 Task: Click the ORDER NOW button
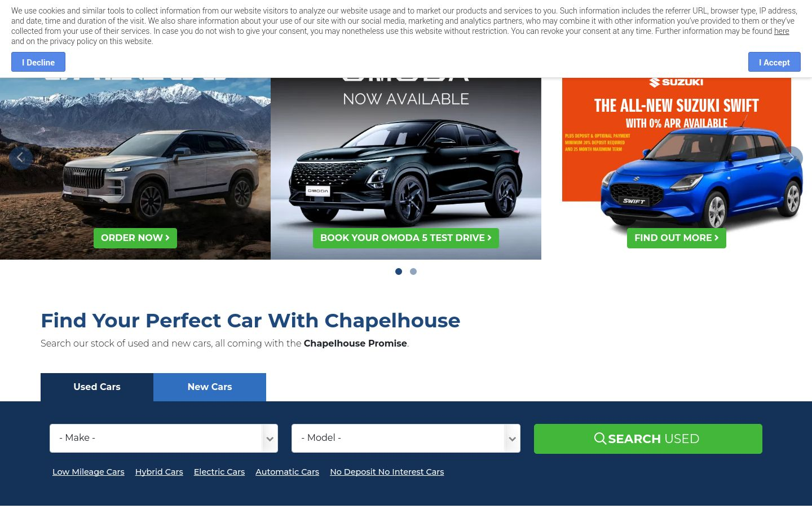click(x=135, y=238)
